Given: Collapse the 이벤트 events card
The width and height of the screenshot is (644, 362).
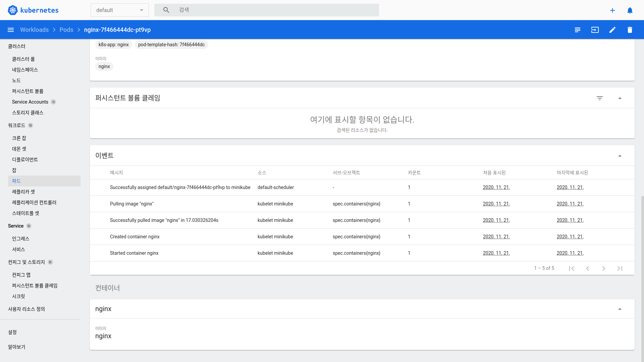Looking at the screenshot, I should (620, 156).
